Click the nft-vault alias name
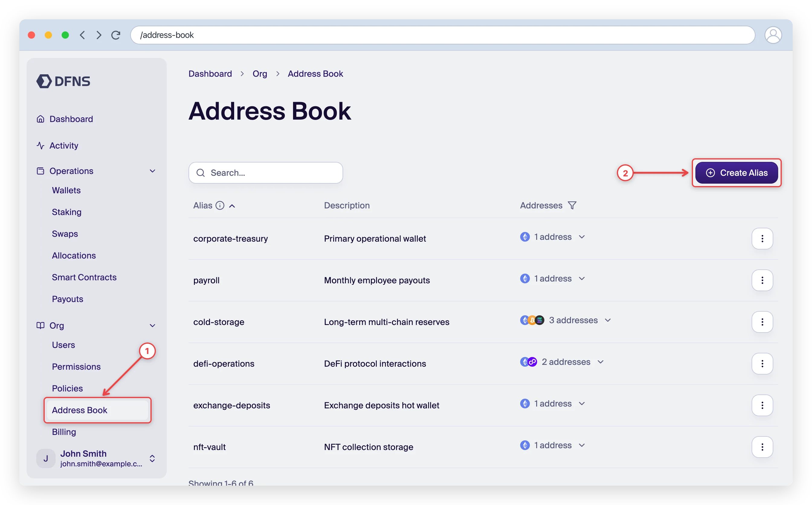Screen dimensions: 812x505 [209, 447]
